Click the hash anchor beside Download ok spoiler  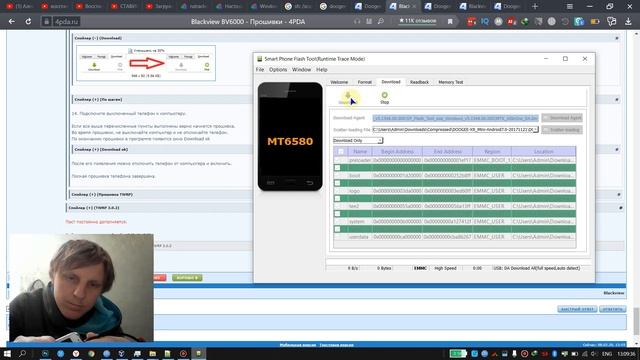click(x=617, y=149)
